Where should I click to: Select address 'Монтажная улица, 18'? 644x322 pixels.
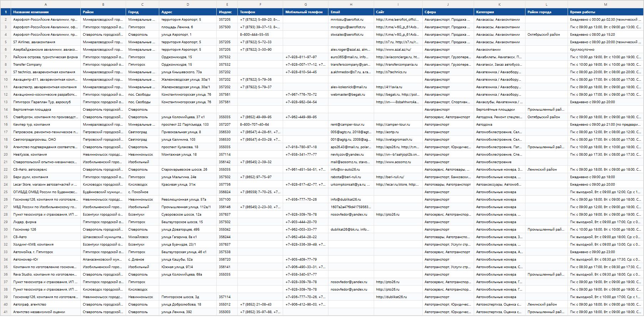(188, 155)
